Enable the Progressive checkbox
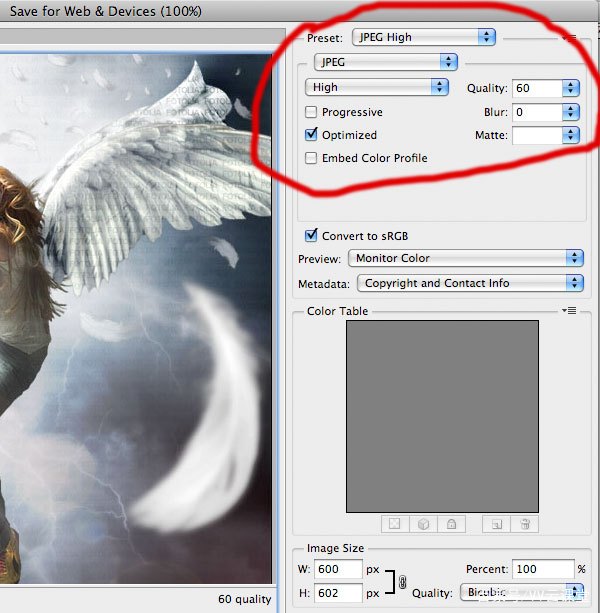 (311, 112)
